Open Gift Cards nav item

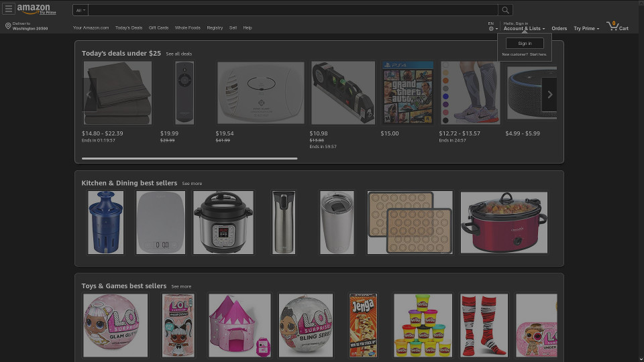(158, 28)
